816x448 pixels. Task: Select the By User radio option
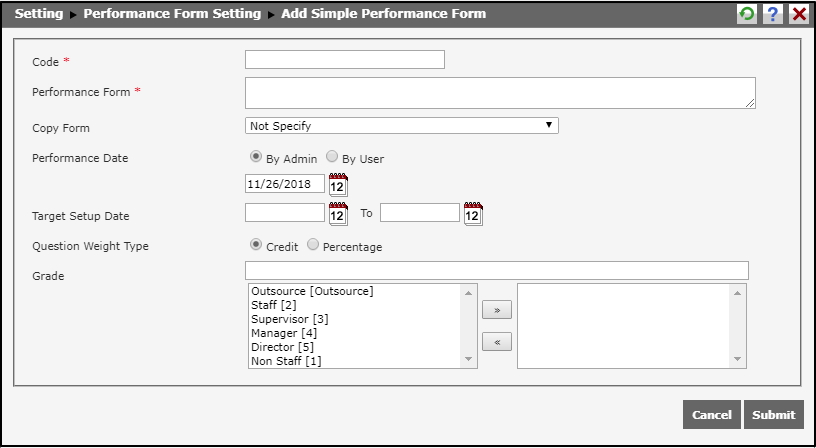coord(332,157)
